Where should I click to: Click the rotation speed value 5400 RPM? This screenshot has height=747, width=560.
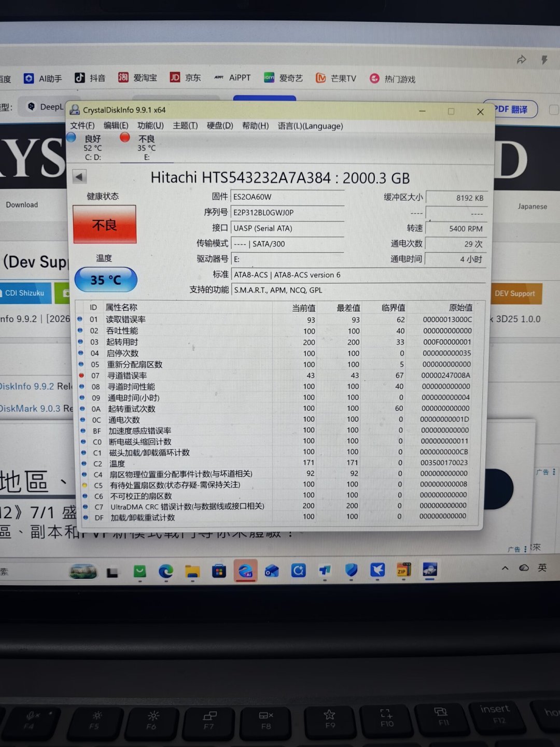(x=456, y=228)
